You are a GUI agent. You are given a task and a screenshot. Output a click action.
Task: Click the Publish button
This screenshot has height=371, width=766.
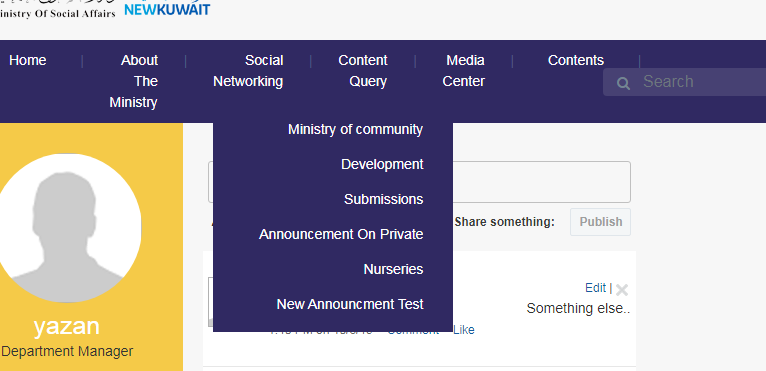600,222
